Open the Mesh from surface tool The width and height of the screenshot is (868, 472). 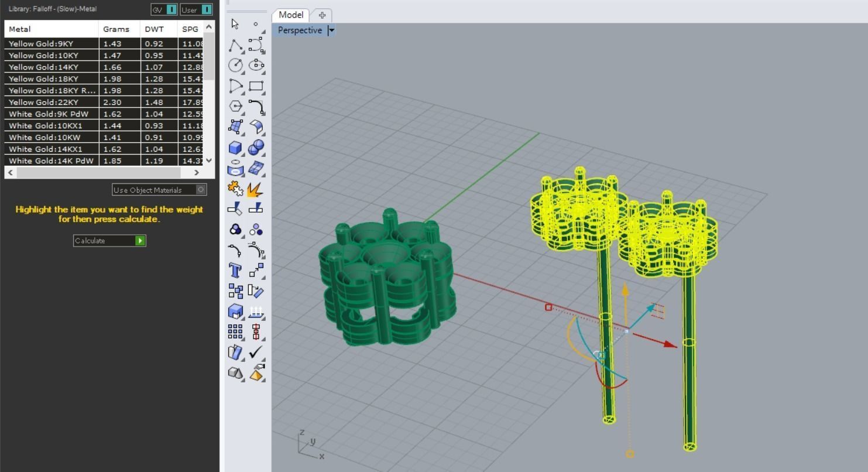click(x=256, y=168)
